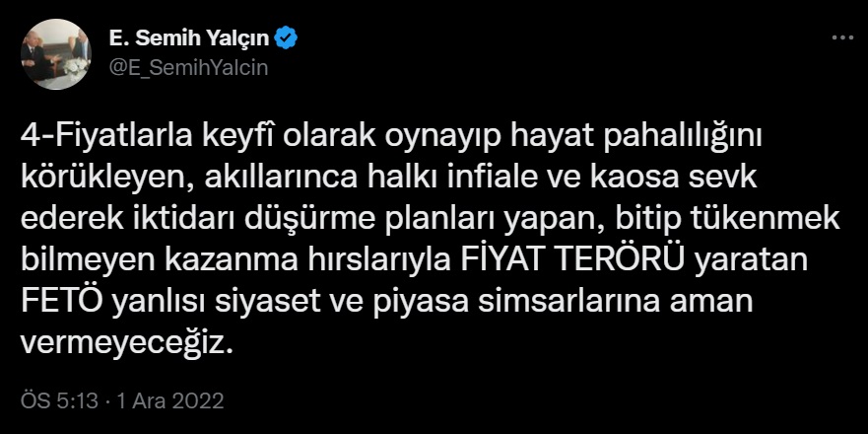The image size is (868, 434).
Task: Click the blue verified badge
Action: [x=287, y=38]
